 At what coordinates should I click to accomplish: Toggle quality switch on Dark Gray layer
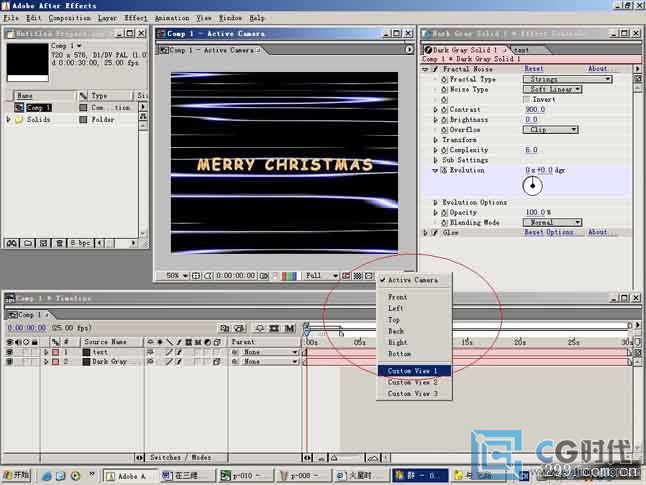click(x=169, y=362)
